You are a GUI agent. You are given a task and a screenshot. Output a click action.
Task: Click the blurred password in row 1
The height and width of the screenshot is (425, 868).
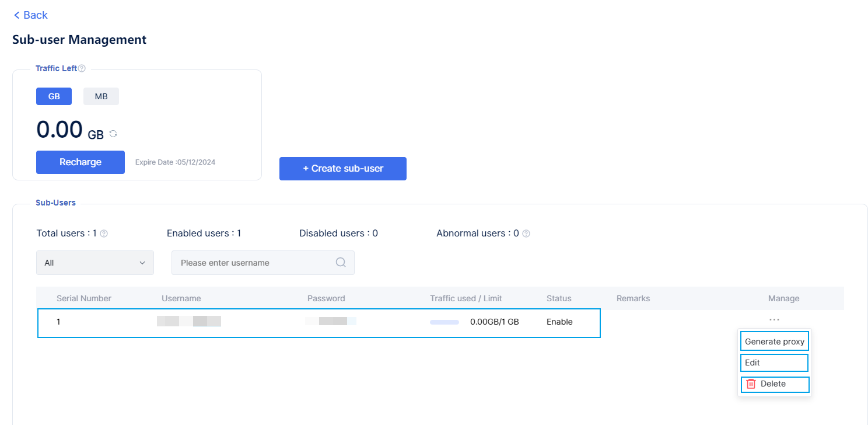(x=330, y=321)
